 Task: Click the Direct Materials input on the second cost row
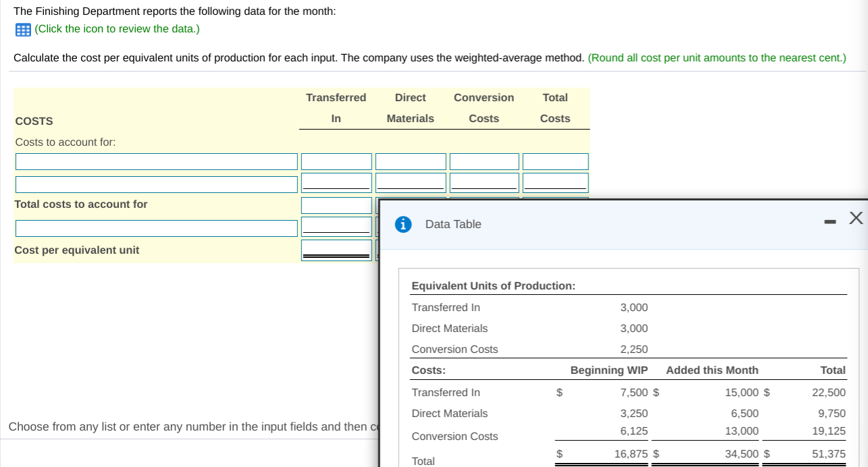410,184
